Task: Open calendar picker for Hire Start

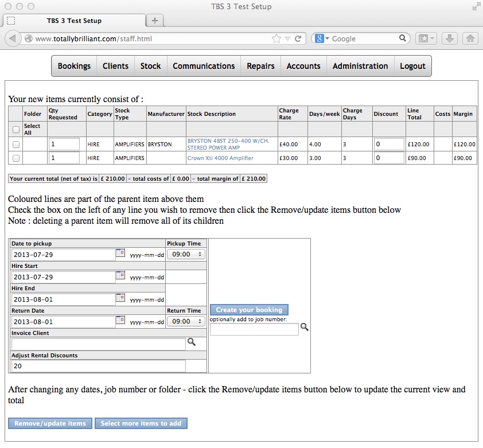Action: [x=120, y=275]
